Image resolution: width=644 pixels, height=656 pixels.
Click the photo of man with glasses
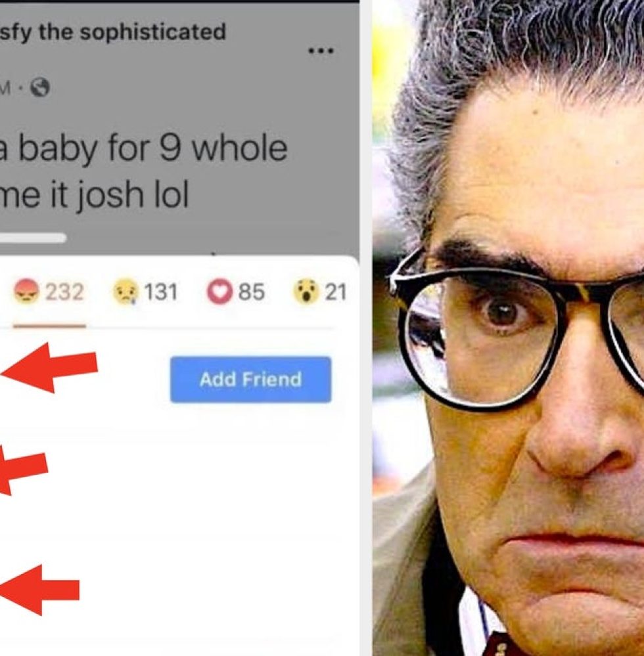coord(508,328)
